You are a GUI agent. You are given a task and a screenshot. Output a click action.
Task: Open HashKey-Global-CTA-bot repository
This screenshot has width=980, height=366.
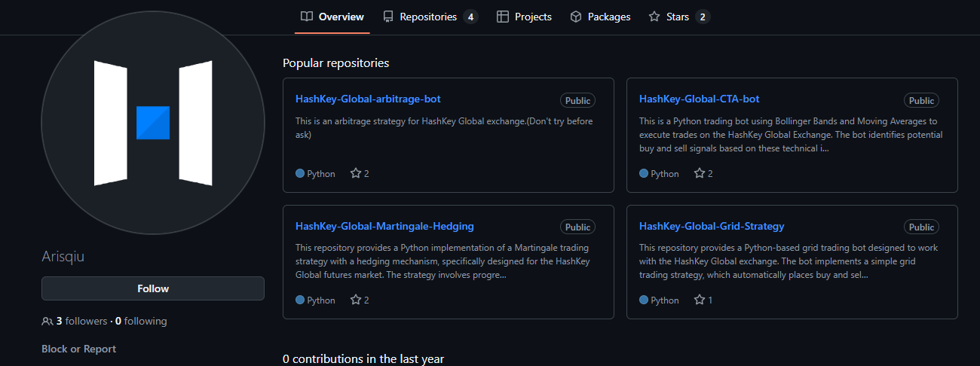699,99
